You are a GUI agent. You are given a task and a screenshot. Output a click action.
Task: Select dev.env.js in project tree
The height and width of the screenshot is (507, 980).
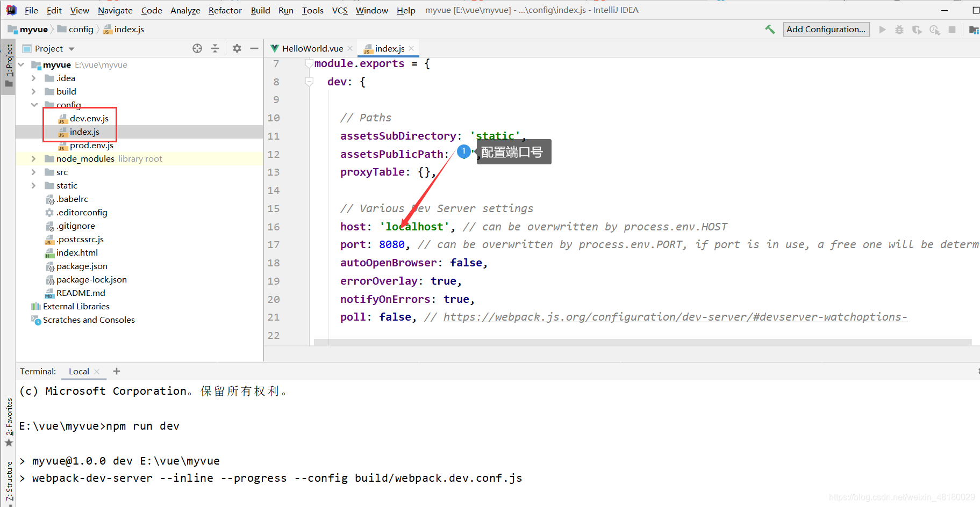(83, 118)
